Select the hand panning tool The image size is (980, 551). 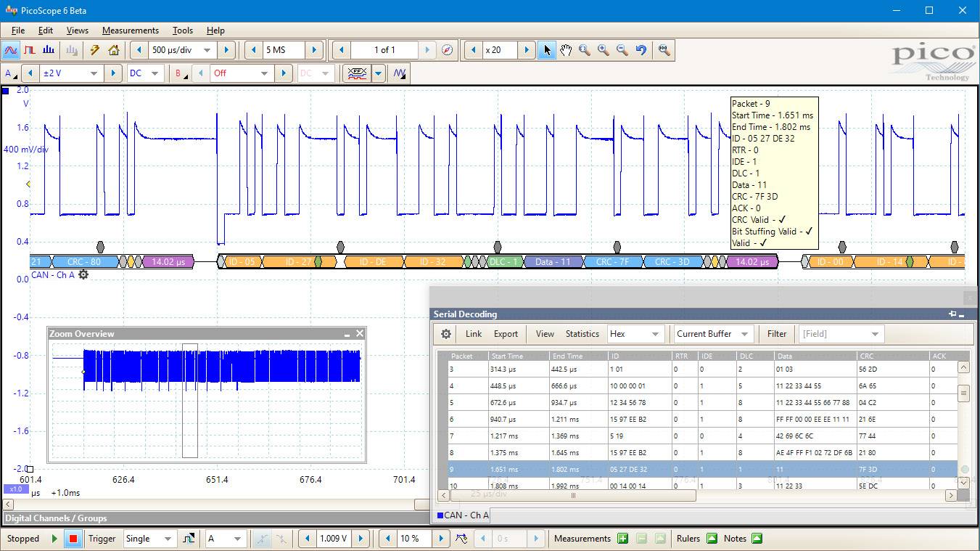pos(566,50)
